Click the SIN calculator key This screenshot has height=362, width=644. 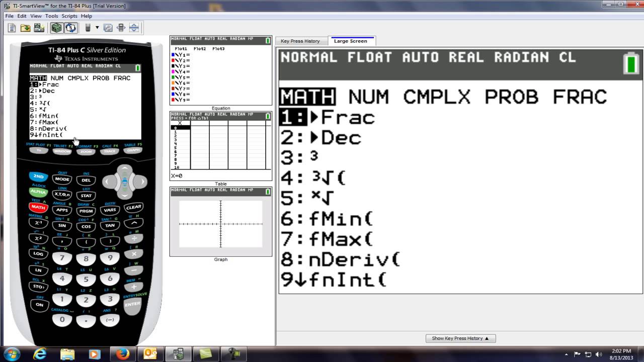[62, 226]
